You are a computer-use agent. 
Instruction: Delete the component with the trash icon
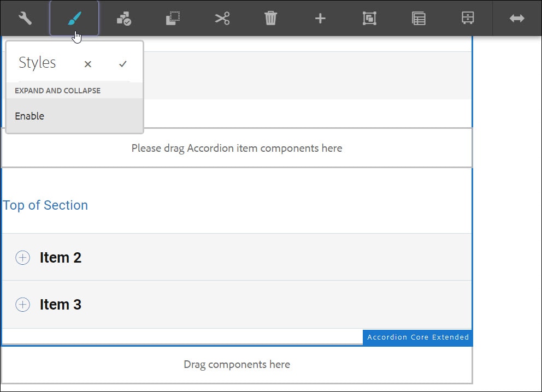pyautogui.click(x=270, y=19)
